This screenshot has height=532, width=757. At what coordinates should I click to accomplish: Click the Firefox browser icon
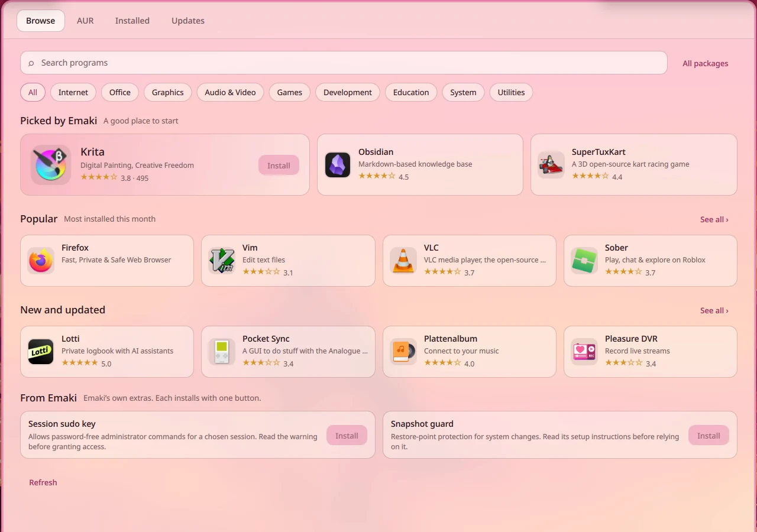(41, 261)
